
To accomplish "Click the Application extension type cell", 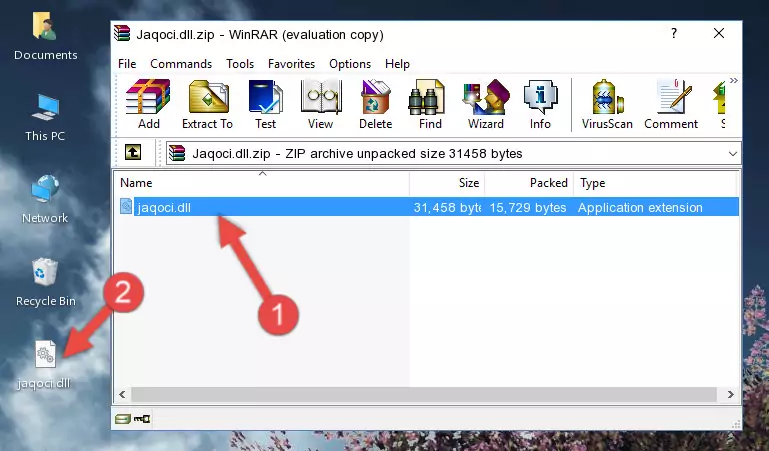I will (640, 207).
